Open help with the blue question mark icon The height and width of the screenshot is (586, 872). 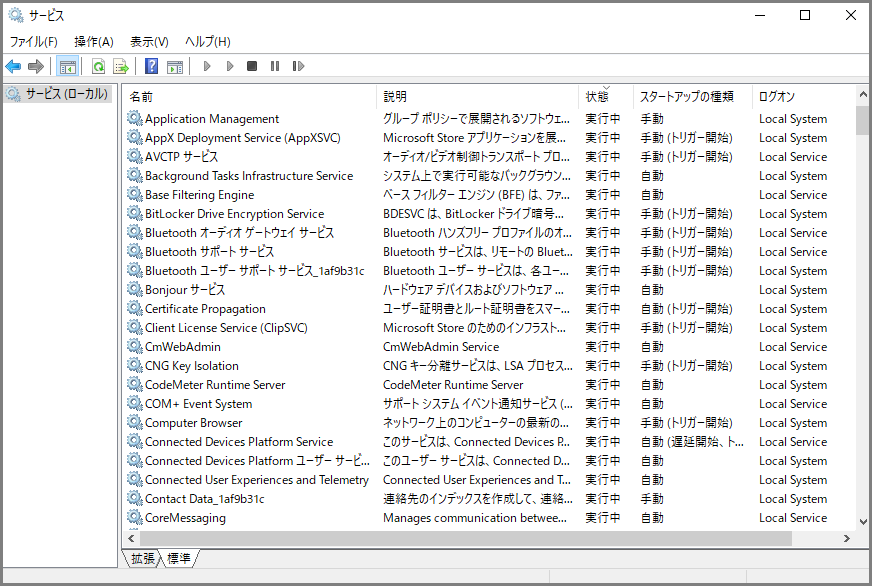point(151,67)
